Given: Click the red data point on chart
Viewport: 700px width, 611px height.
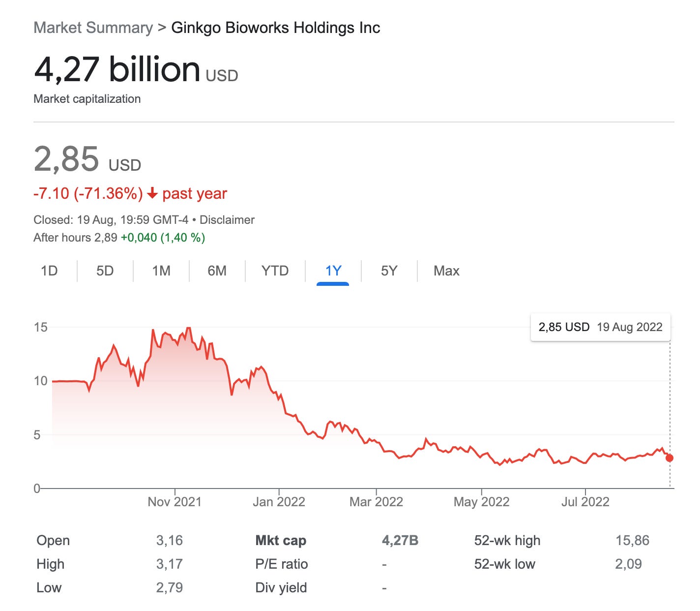Looking at the screenshot, I should [670, 458].
